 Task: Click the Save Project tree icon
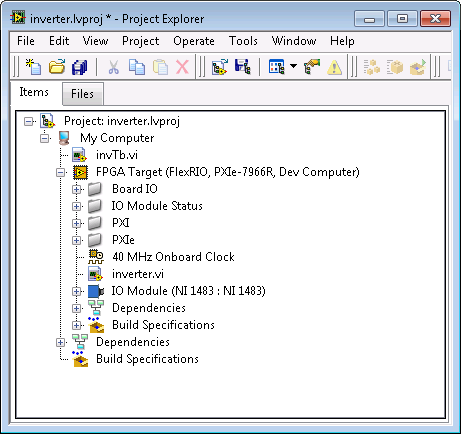[242, 67]
